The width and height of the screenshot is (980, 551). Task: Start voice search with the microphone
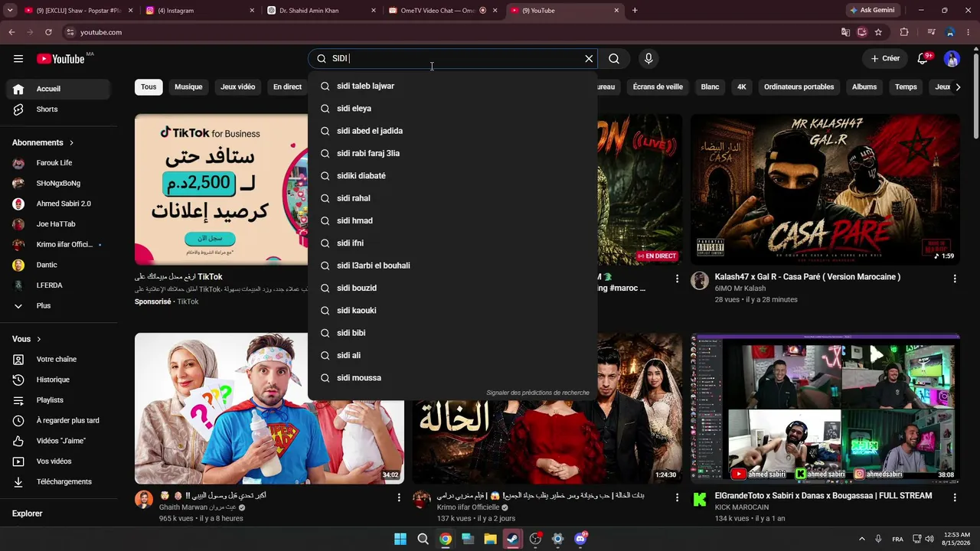tap(648, 59)
